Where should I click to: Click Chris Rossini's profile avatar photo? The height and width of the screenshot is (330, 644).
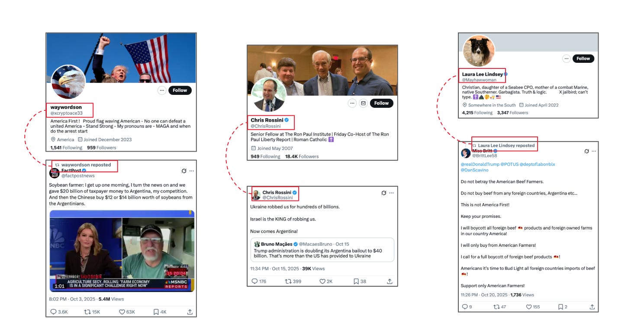(x=268, y=95)
